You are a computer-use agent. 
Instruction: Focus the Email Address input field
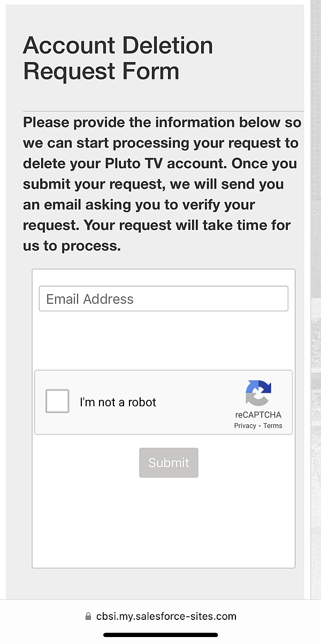point(164,299)
